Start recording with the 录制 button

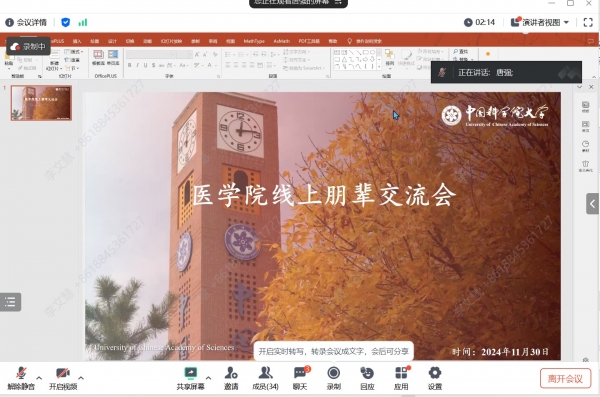(x=333, y=378)
